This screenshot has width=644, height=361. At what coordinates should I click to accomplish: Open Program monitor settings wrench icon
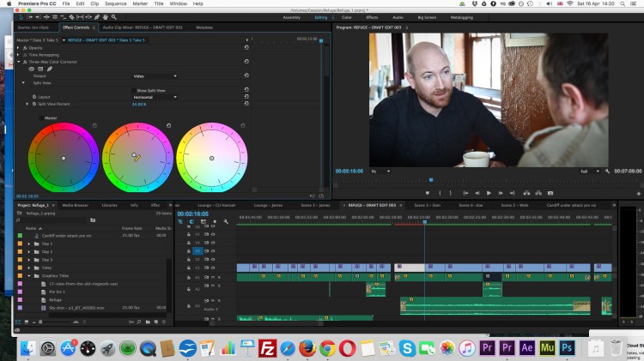pos(607,171)
